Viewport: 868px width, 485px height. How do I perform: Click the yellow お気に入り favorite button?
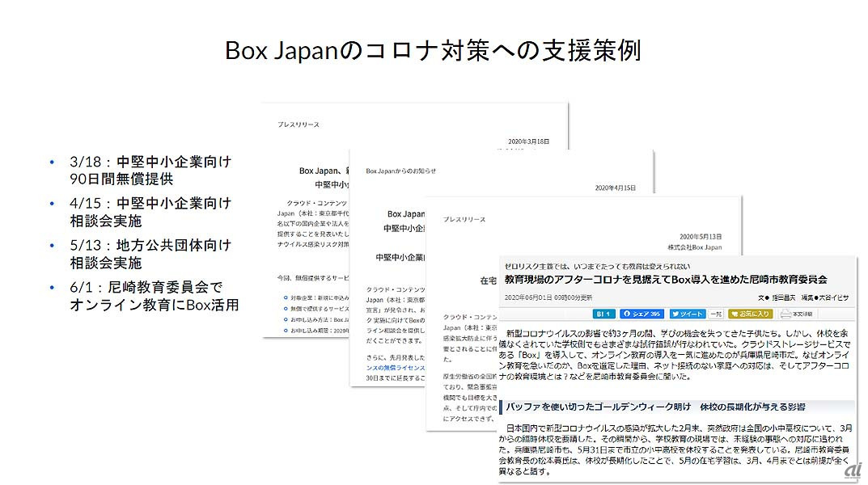click(x=750, y=314)
